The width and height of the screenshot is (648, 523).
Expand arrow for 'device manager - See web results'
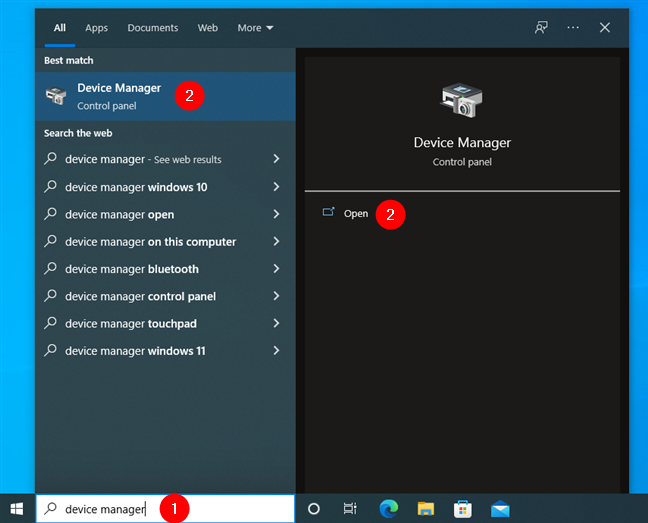(x=276, y=159)
